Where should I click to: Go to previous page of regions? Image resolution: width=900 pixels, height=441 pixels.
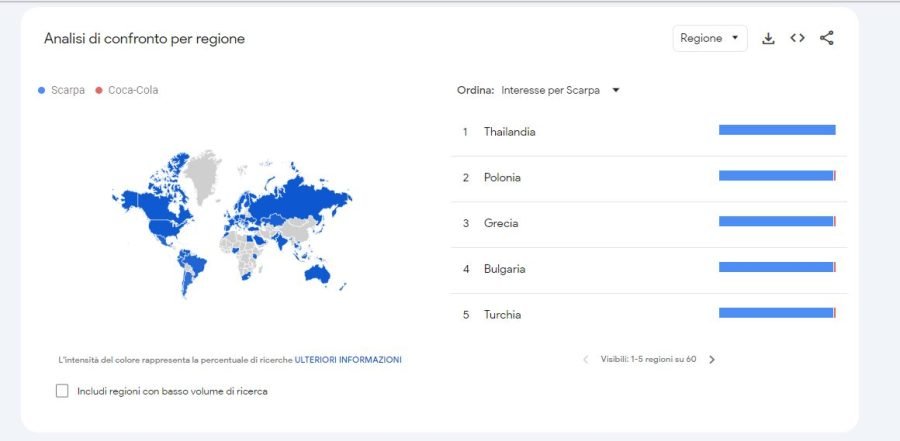point(585,359)
